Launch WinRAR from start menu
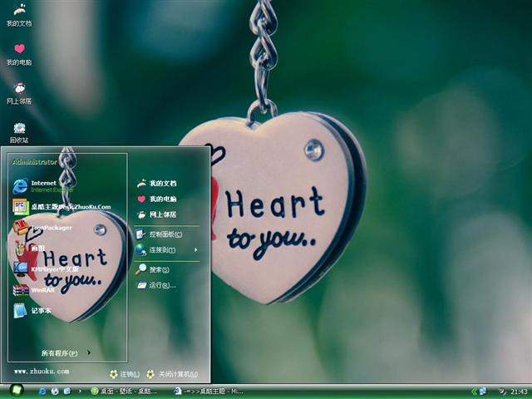 [34, 290]
